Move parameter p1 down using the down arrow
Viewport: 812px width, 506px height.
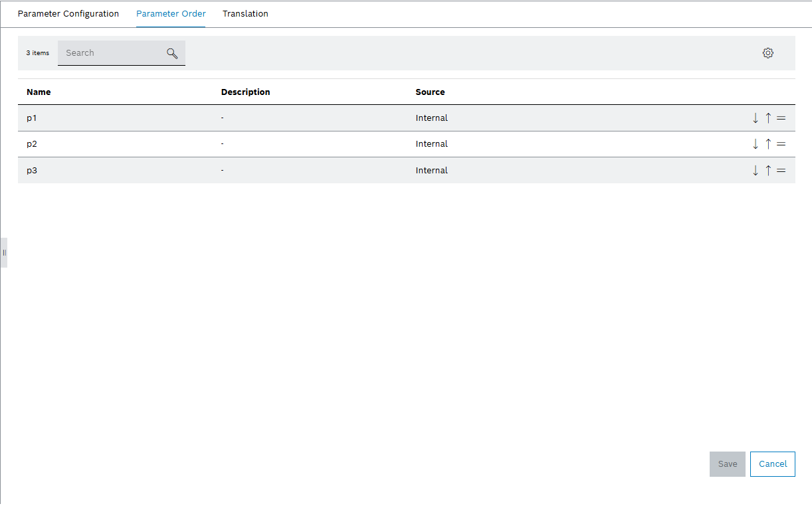pos(756,118)
